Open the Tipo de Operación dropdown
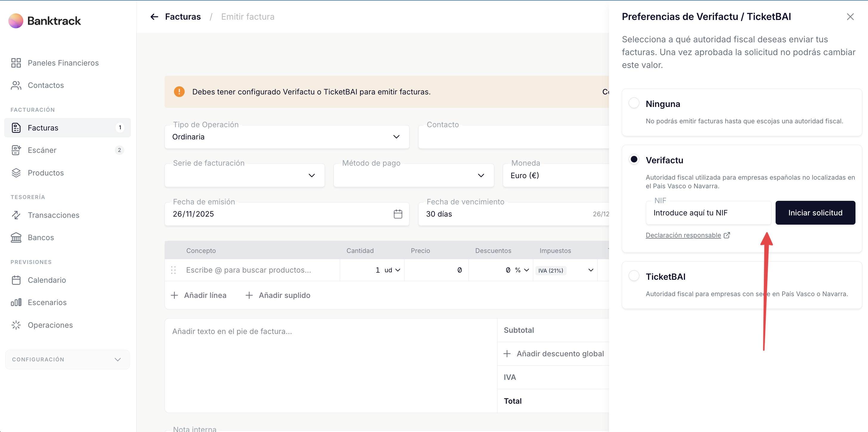 tap(287, 137)
